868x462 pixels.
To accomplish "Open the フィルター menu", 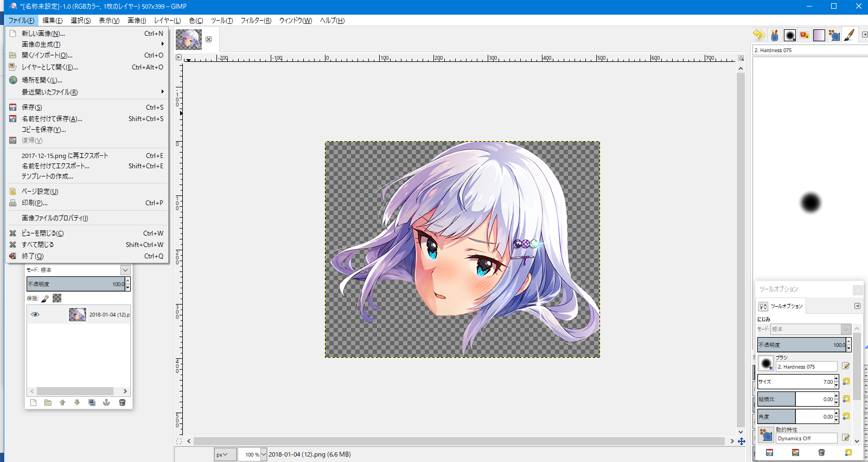I will click(256, 21).
